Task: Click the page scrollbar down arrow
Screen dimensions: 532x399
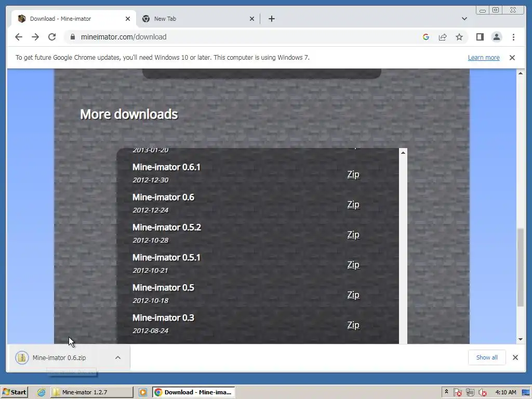Action: 521,339
